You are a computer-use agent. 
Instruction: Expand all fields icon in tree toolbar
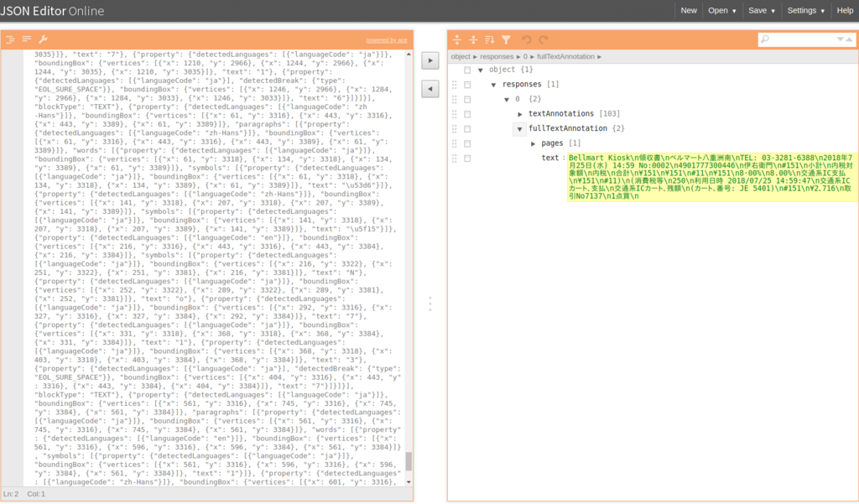[x=457, y=39]
